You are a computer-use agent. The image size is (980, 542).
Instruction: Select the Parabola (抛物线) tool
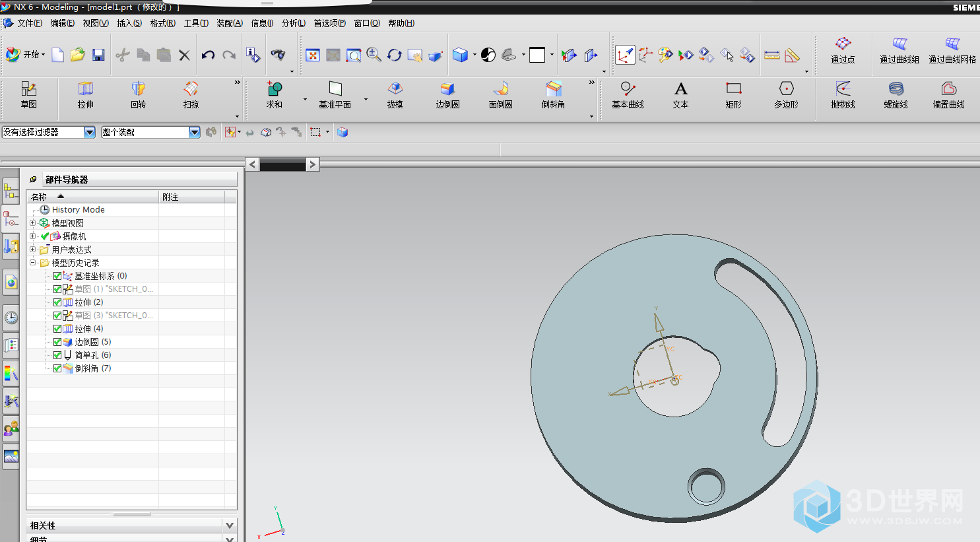pos(843,95)
